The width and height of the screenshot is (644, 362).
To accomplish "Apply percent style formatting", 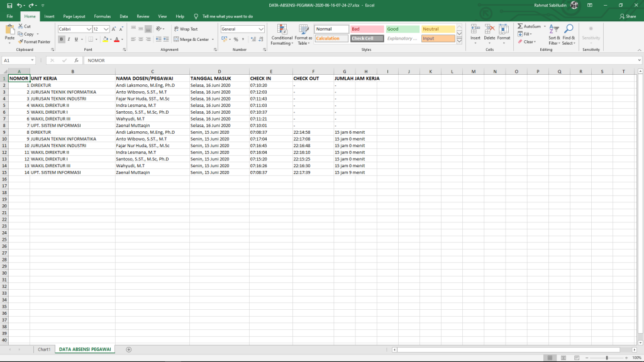I will 236,40.
